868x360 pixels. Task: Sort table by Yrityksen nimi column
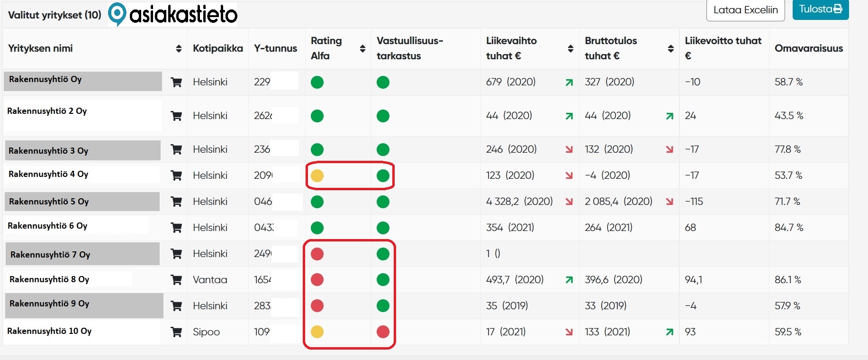click(x=179, y=48)
